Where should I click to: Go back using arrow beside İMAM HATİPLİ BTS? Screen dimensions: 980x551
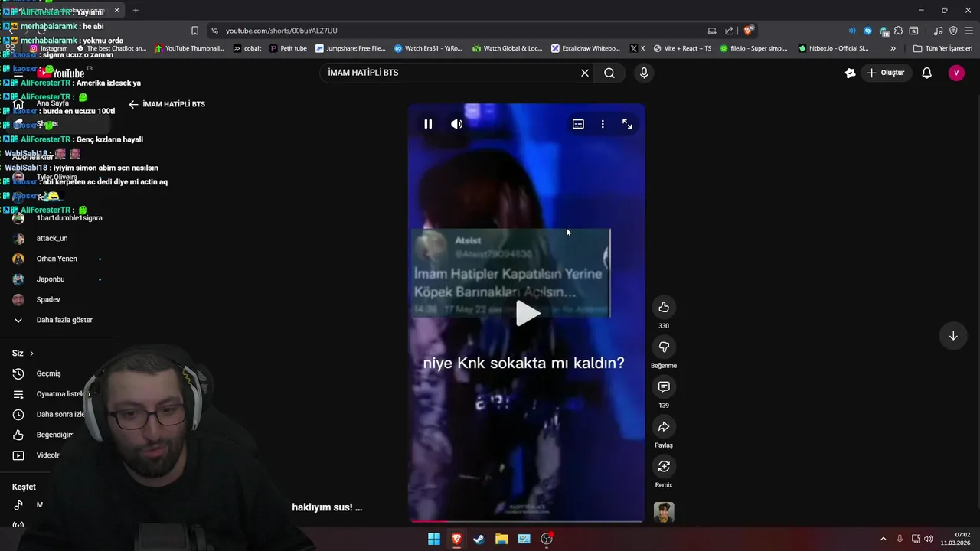click(x=133, y=104)
